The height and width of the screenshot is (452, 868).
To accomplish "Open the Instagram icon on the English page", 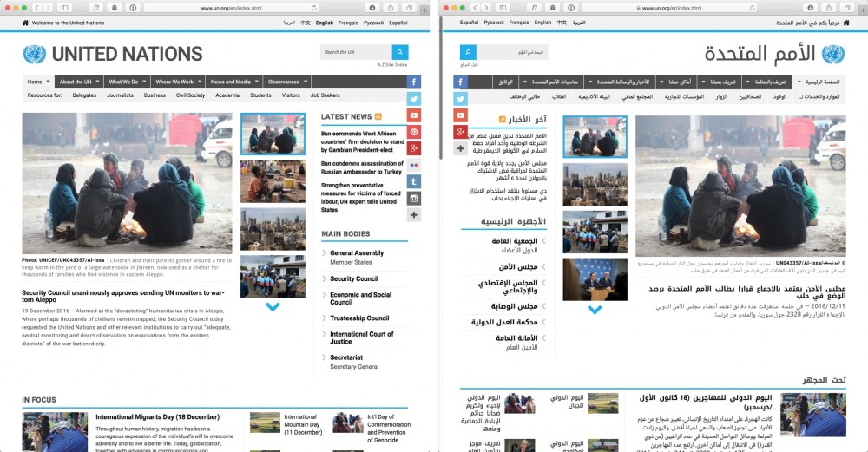I will pyautogui.click(x=414, y=199).
